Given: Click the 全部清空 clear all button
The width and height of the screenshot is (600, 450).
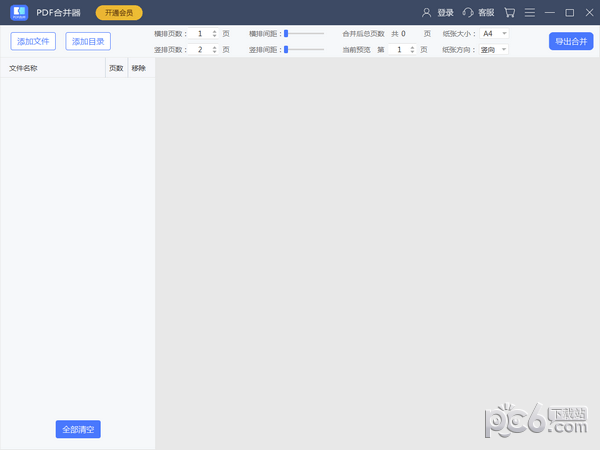Looking at the screenshot, I should (x=78, y=429).
